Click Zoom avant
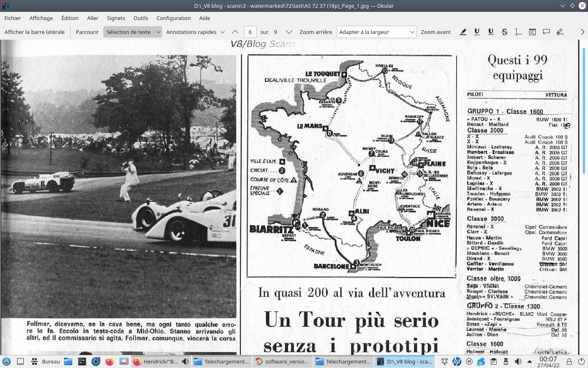Image resolution: width=588 pixels, height=368 pixels. 436,32
